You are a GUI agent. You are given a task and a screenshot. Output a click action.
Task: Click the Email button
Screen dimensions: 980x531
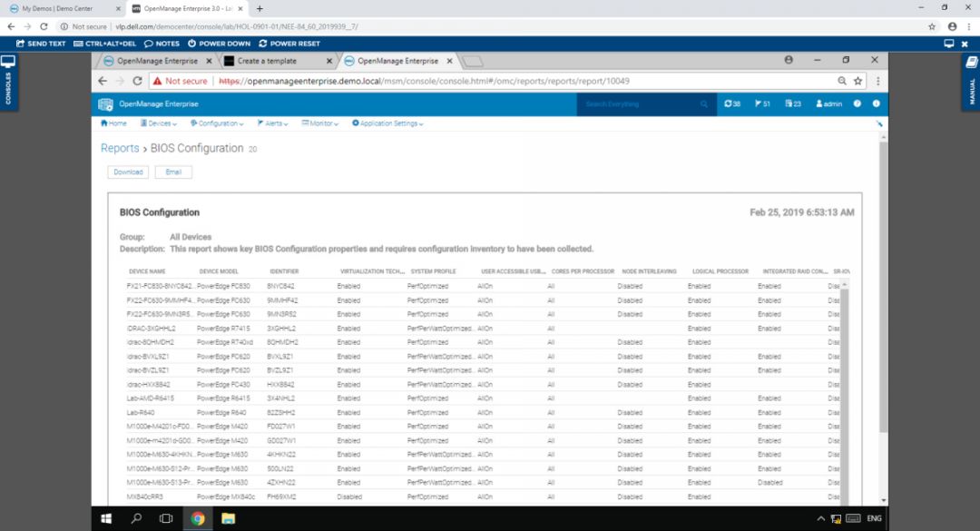(173, 172)
